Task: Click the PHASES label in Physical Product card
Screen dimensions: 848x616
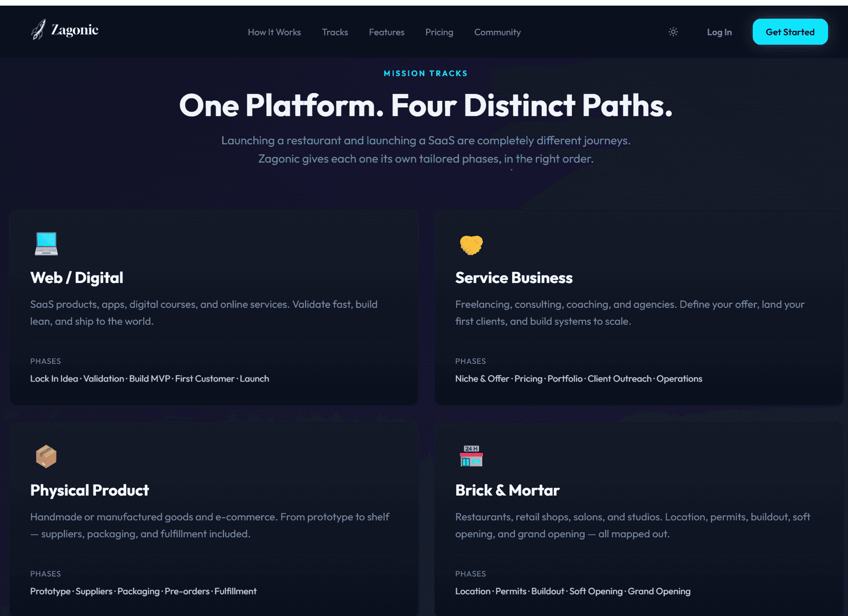Action: pos(46,574)
